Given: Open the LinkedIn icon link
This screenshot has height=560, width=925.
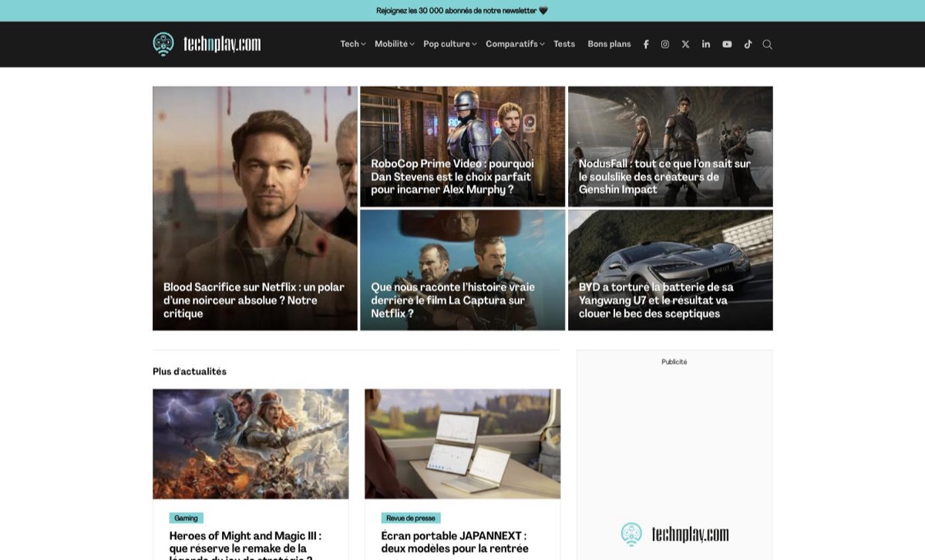Looking at the screenshot, I should point(706,44).
